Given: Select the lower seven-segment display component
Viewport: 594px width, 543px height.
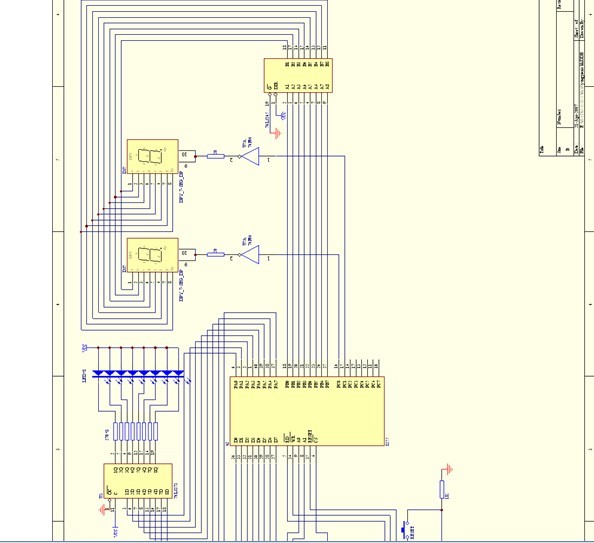Looking at the screenshot, I should pyautogui.click(x=153, y=255).
